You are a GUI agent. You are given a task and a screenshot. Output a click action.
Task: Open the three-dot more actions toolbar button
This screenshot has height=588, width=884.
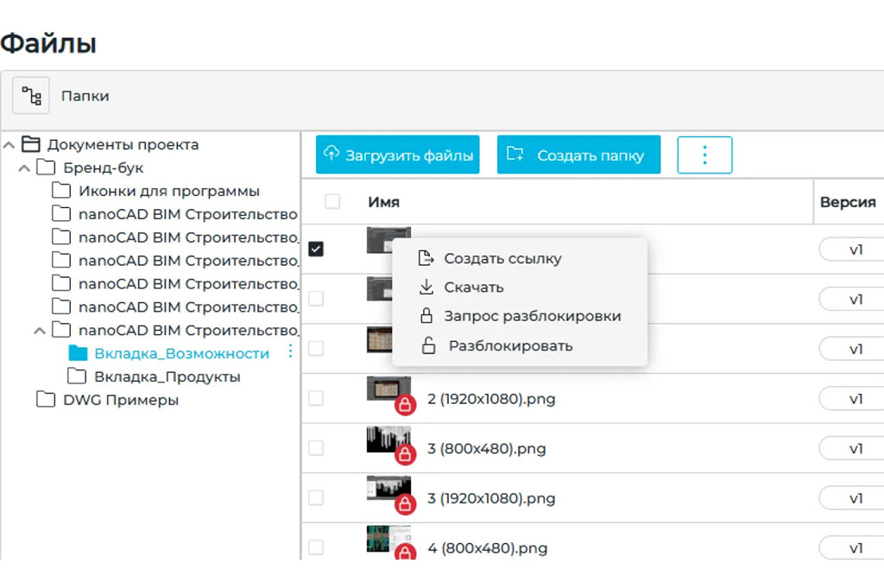point(704,155)
